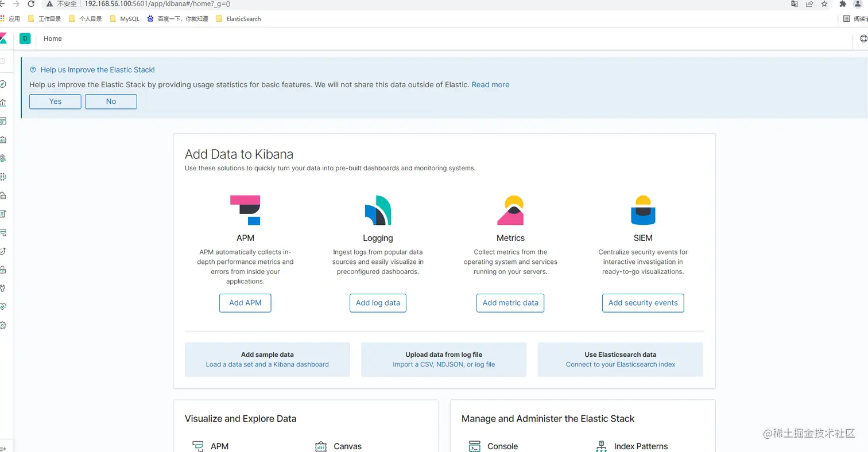This screenshot has height=452, width=868.
Task: Click the large SIEM logo
Action: (643, 210)
